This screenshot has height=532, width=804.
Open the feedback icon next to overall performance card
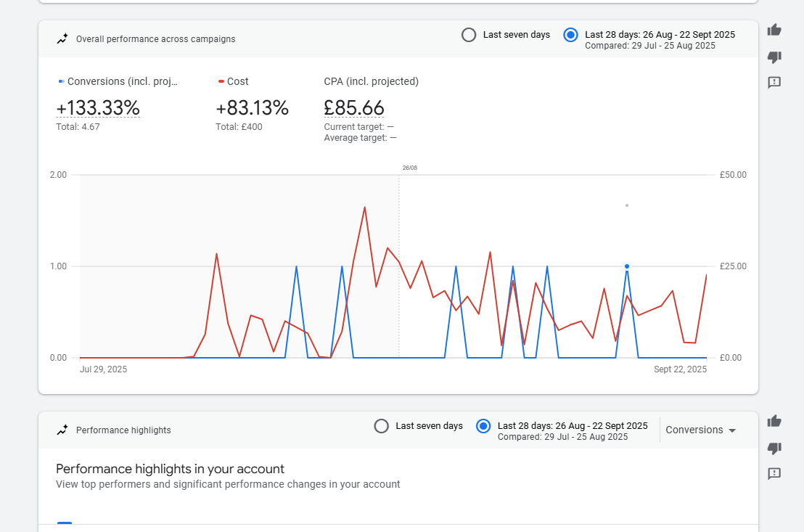(774, 83)
